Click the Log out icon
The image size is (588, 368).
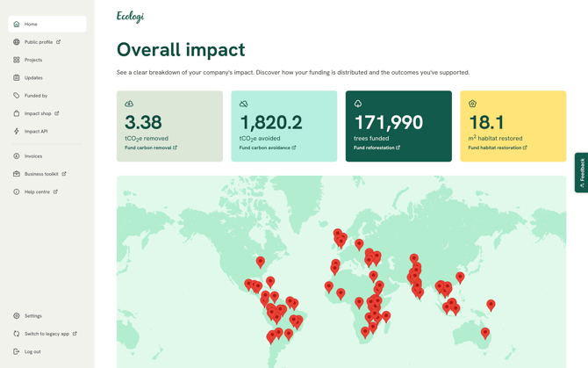[x=17, y=351]
